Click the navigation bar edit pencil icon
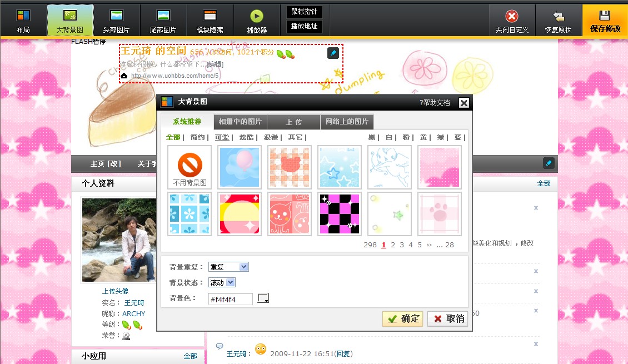Screen dimensions: 628x364 tap(549, 163)
